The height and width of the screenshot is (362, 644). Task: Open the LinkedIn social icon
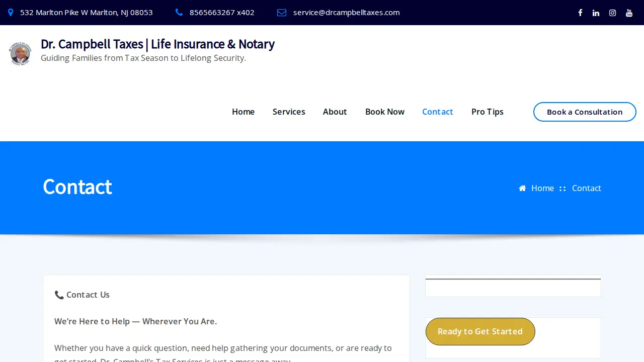[596, 13]
